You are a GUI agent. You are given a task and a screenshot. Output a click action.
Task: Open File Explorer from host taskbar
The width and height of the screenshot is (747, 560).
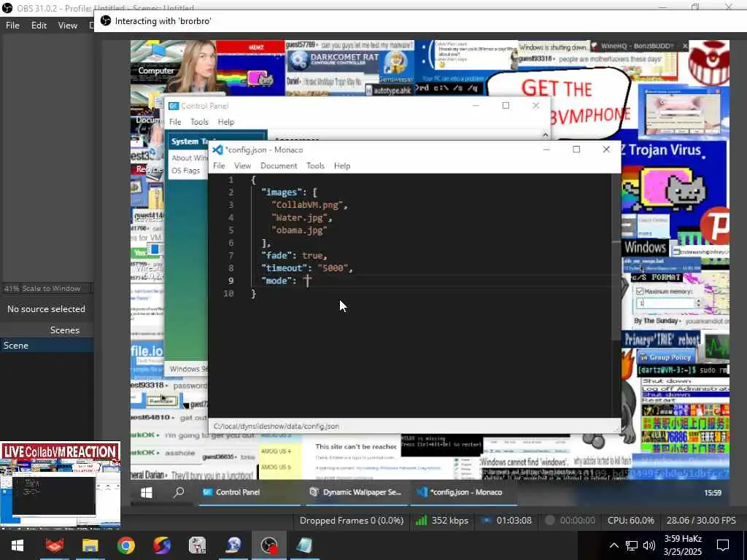[x=90, y=545]
